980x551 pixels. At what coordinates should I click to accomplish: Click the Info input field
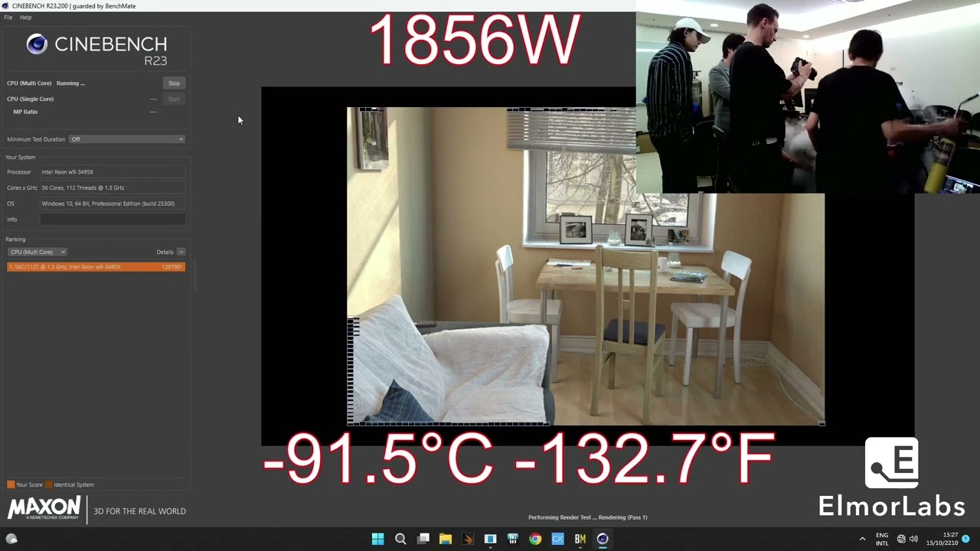[113, 220]
